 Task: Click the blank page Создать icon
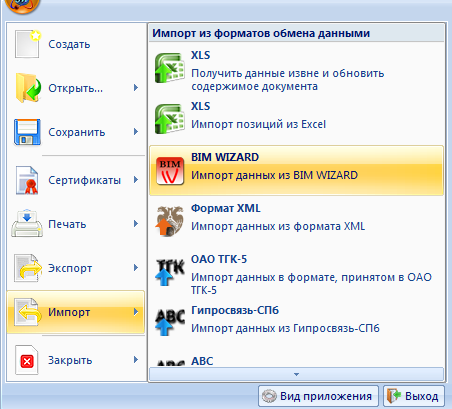pos(28,44)
